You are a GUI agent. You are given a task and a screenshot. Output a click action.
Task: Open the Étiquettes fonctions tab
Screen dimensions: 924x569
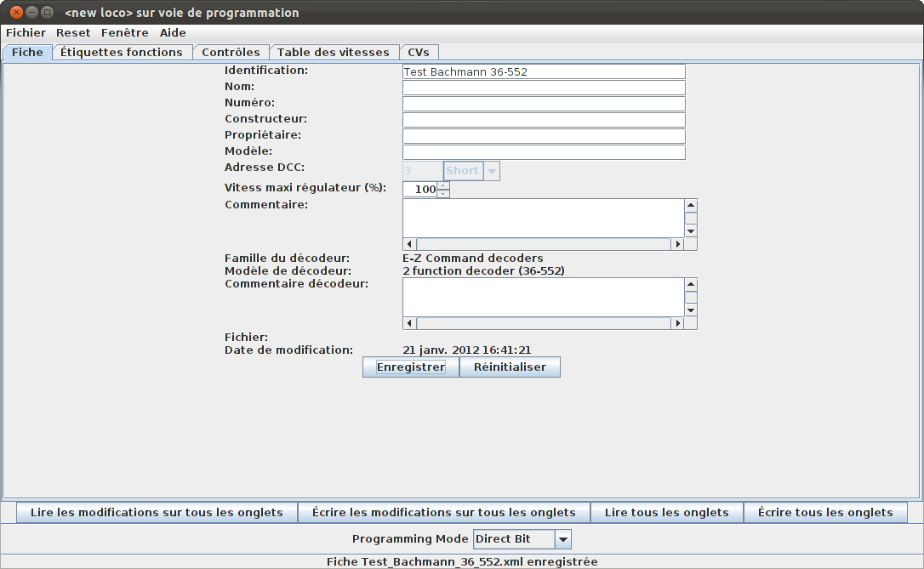pos(122,53)
